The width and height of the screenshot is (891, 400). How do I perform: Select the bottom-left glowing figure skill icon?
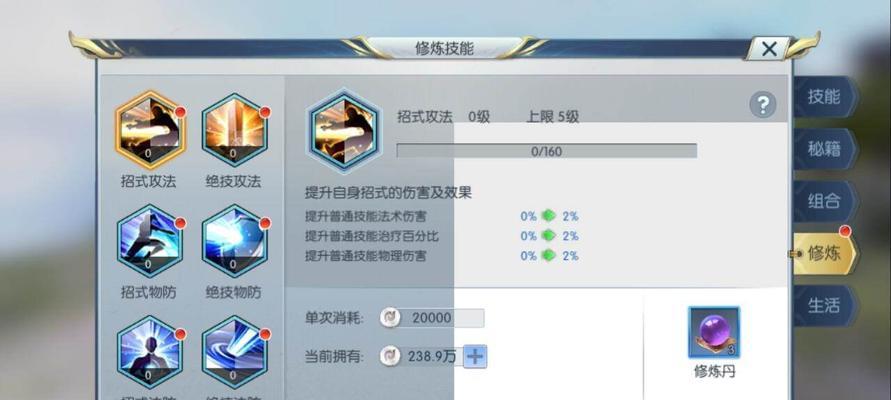pyautogui.click(x=149, y=352)
